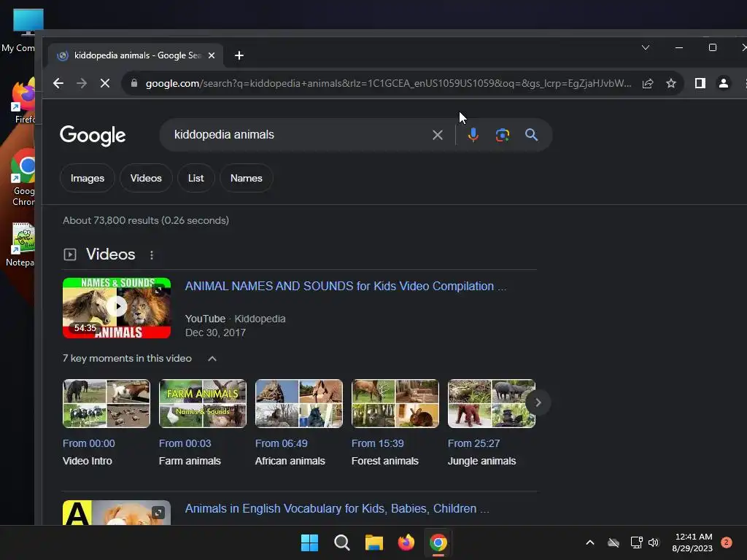Viewport: 747px width, 560px height.
Task: Open the taskbar volume icon
Action: click(654, 542)
